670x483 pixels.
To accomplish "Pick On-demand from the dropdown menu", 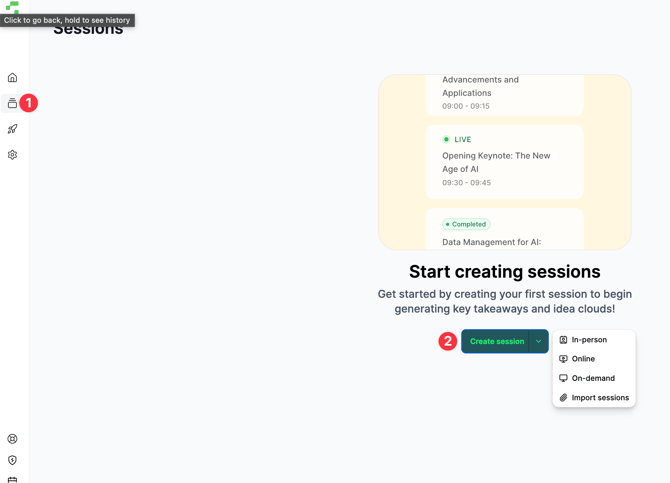I will tap(593, 378).
